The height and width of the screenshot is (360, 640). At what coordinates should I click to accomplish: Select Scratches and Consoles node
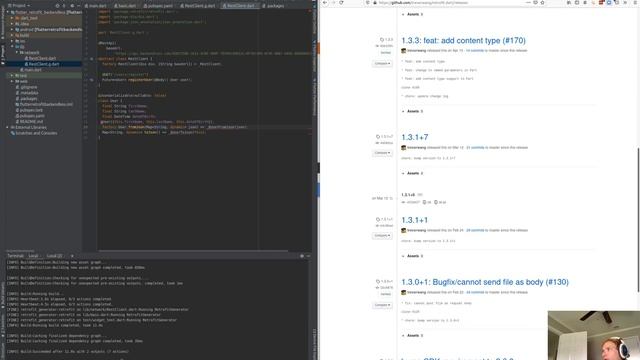35,133
